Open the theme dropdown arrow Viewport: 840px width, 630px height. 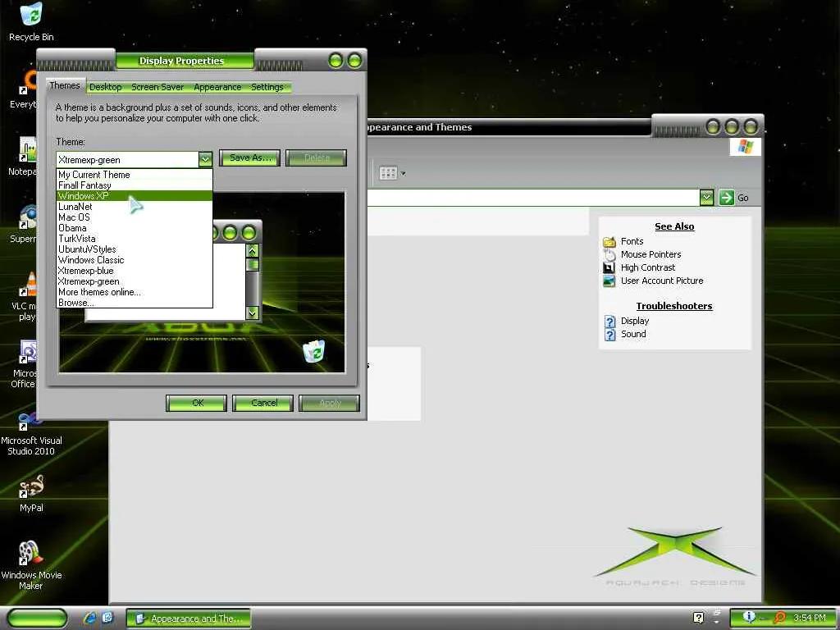[205, 159]
